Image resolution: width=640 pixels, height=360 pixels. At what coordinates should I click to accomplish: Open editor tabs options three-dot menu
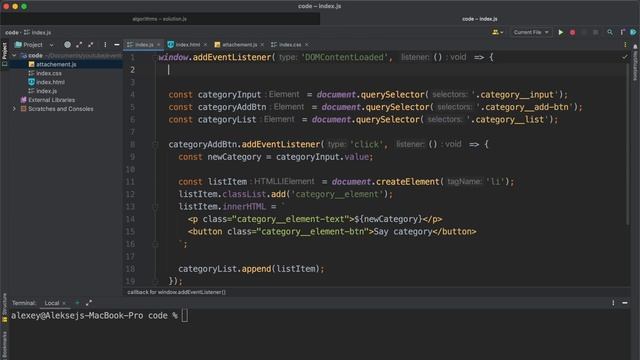[625, 44]
